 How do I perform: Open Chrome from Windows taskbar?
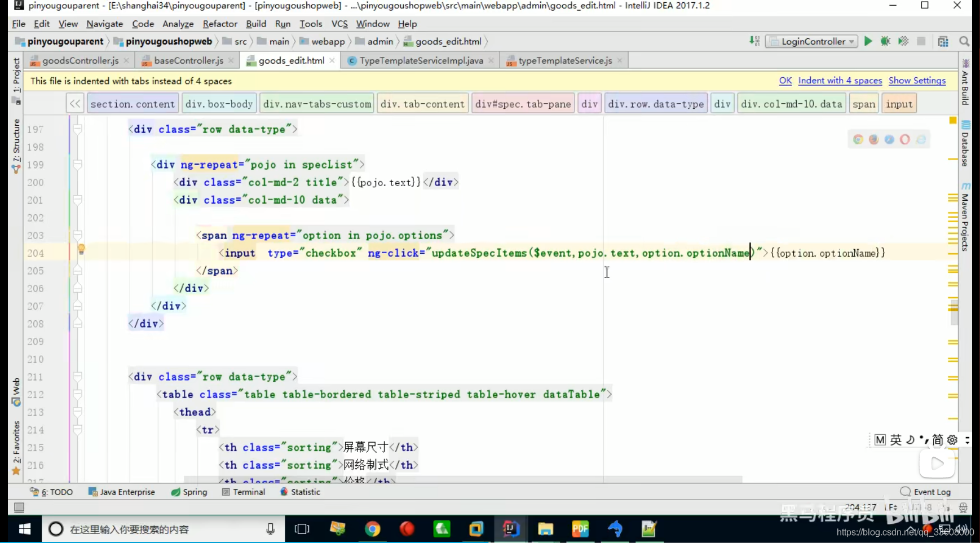point(372,529)
